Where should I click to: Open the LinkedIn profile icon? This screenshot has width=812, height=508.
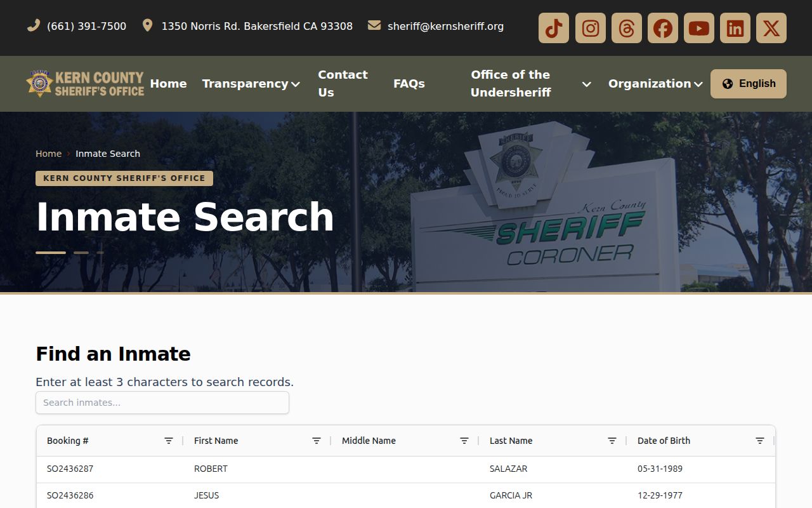click(735, 28)
